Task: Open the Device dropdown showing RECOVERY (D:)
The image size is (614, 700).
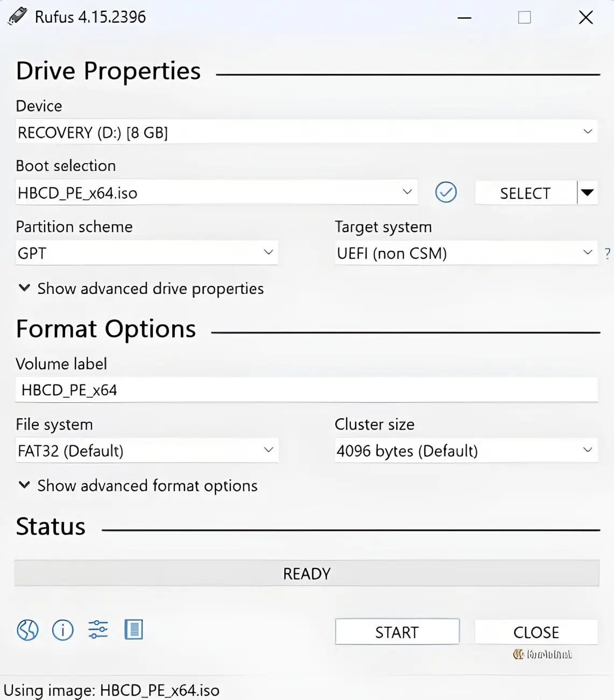Action: [x=306, y=132]
